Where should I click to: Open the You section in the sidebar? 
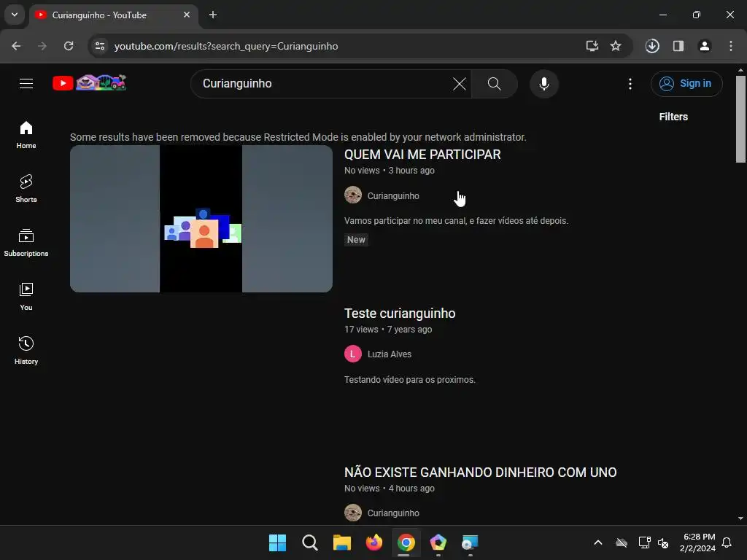pos(26,296)
